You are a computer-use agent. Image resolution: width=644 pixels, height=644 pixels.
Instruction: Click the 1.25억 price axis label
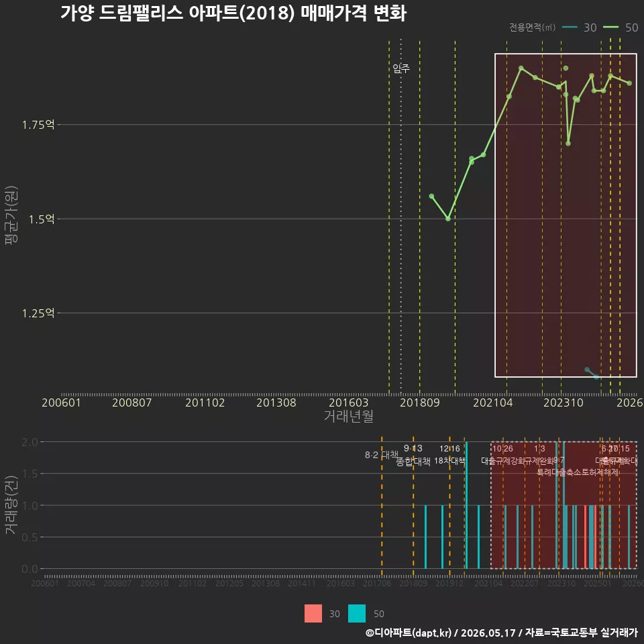point(38,313)
